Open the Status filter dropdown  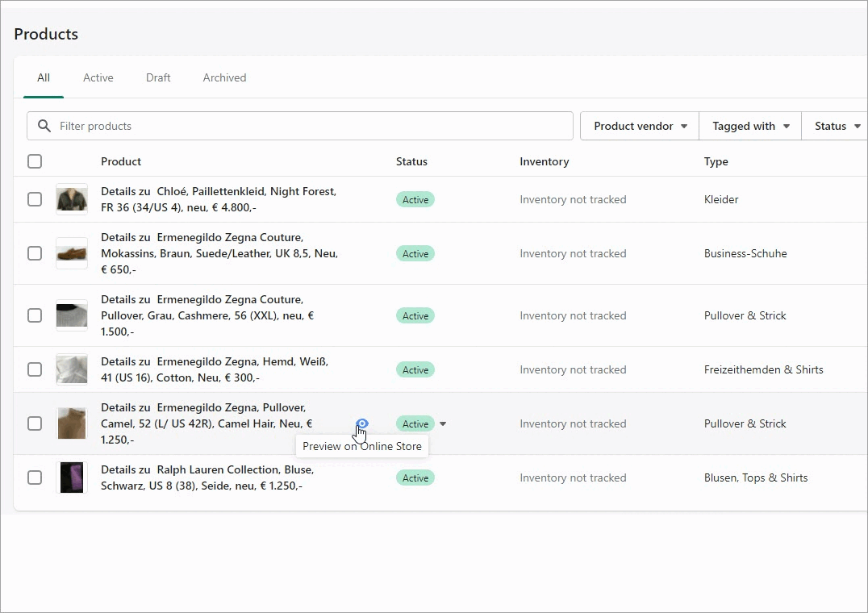(x=837, y=126)
